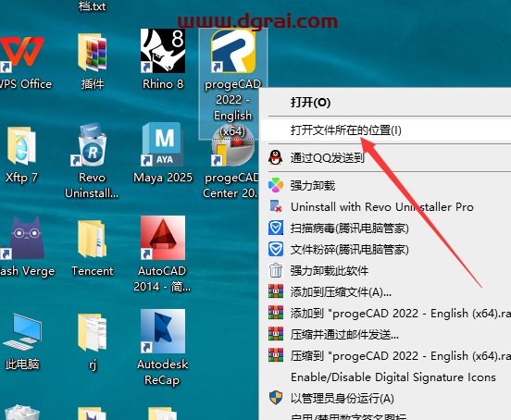Screen dimensions: 511x420
Task: Select the Clash Verge cat icon
Action: [x=22, y=239]
